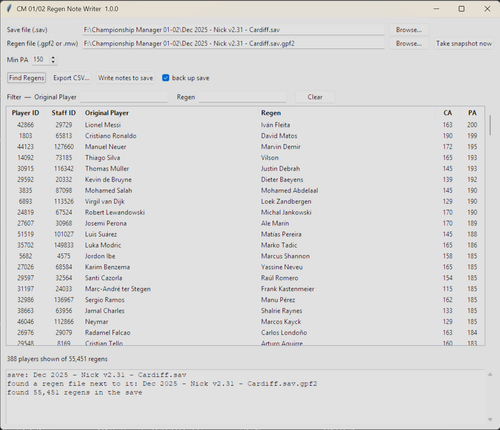Image resolution: width=500 pixels, height=430 pixels.
Task: Browse for the save file (.sav)
Action: (409, 30)
